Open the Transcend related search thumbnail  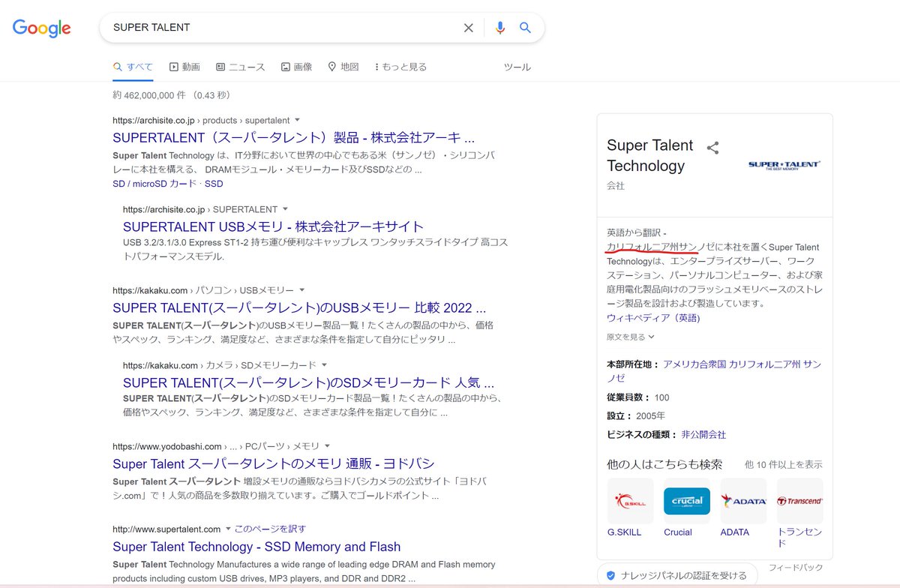[800, 501]
